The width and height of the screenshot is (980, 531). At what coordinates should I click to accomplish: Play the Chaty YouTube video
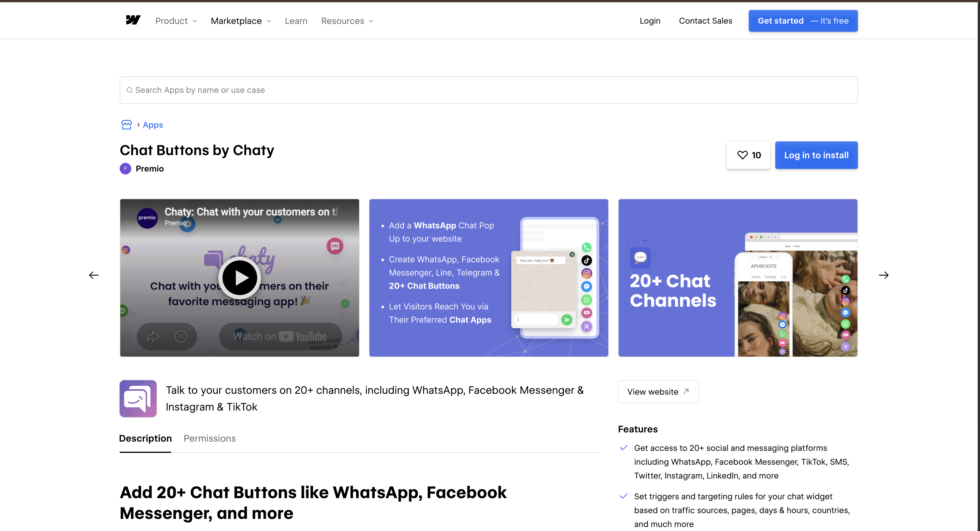click(x=239, y=278)
